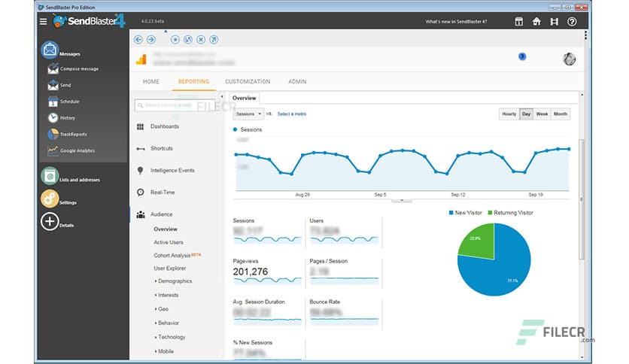Click the orange Google Analytics logo

(141, 59)
